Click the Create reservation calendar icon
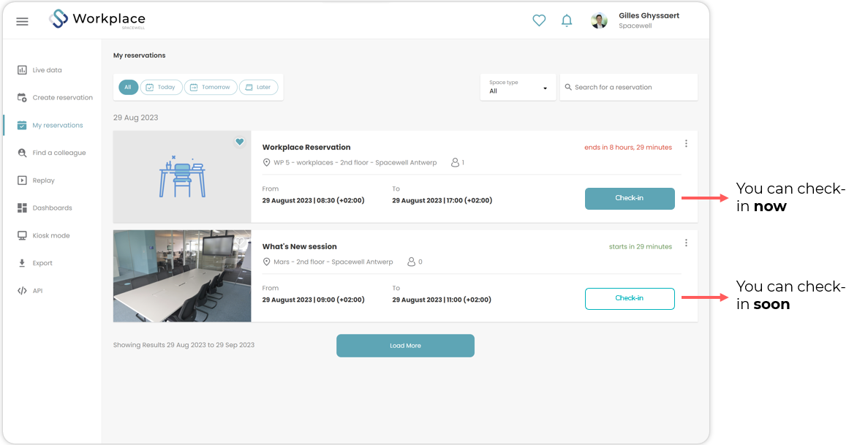 point(22,97)
